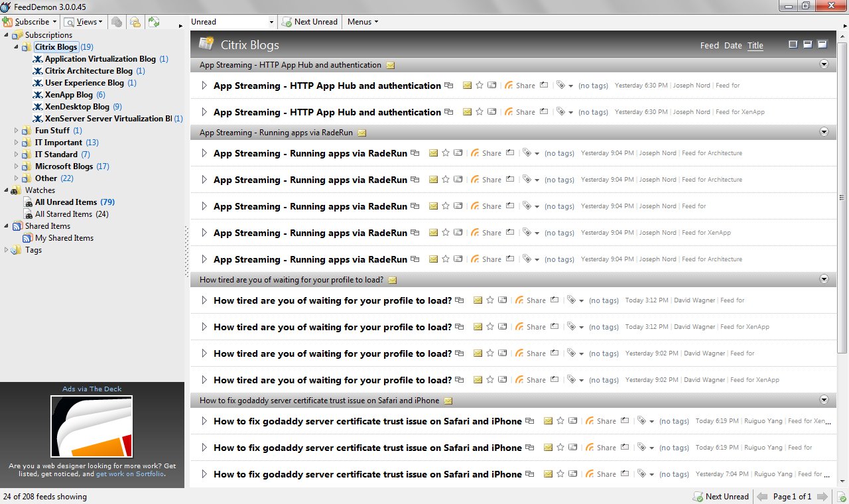
Task: Open the Unread filter dropdown
Action: point(272,22)
